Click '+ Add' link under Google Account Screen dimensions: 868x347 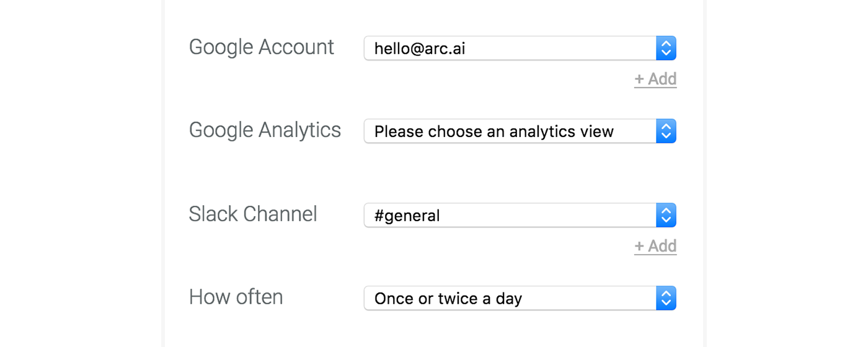tap(655, 79)
